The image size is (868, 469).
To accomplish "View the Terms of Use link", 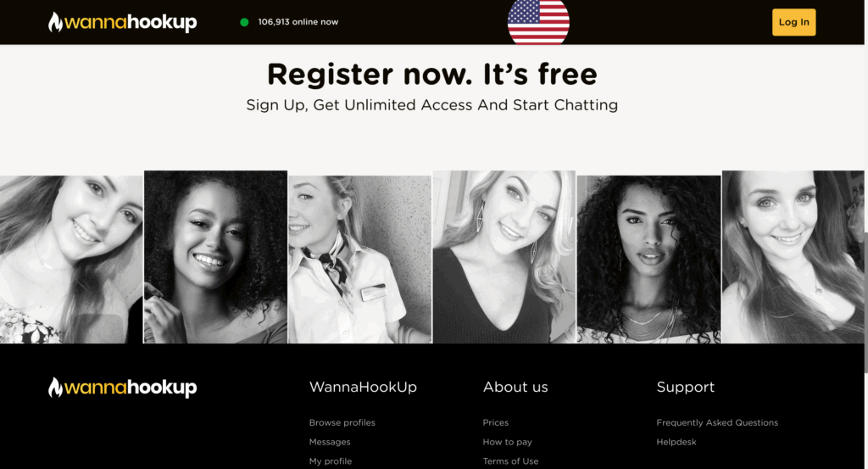I will [510, 461].
